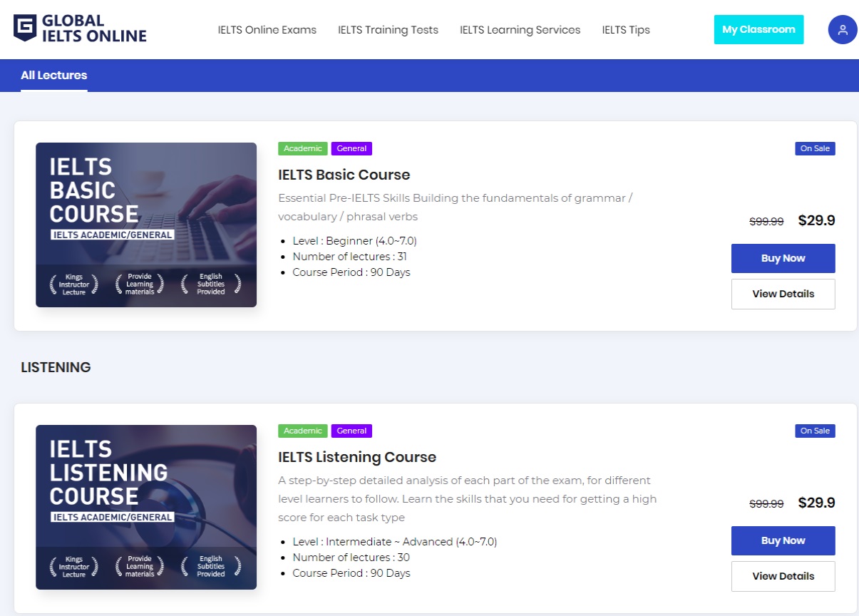Click "Level : Beginner (4.0~7.0)" text
859x616 pixels.
click(x=354, y=241)
